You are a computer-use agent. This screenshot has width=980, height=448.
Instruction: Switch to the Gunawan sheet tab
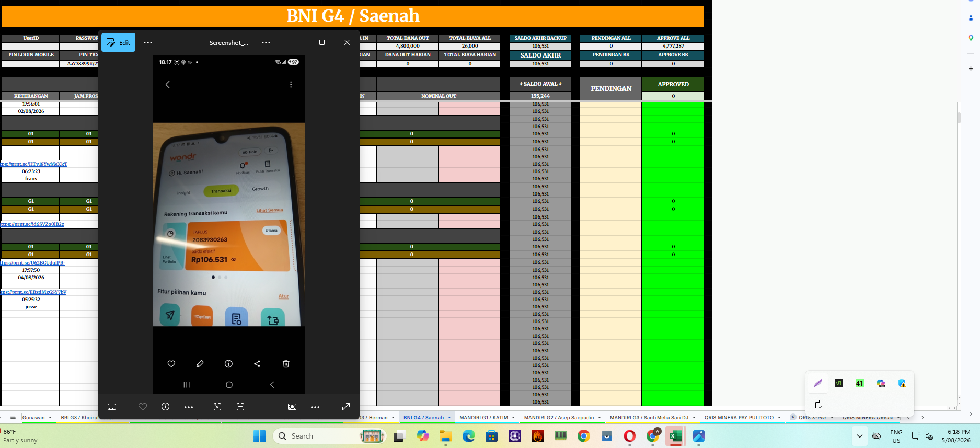[33, 418]
